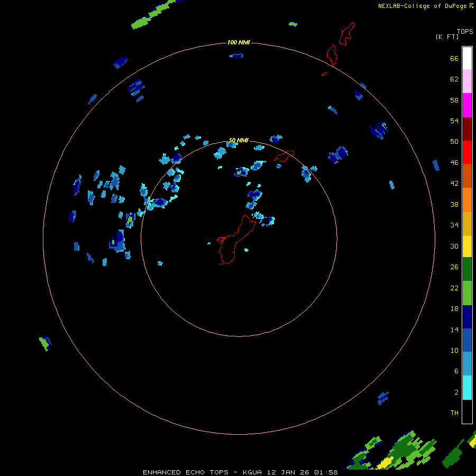Click the legend value '2'
This screenshot has width=476, height=476.
456,392
